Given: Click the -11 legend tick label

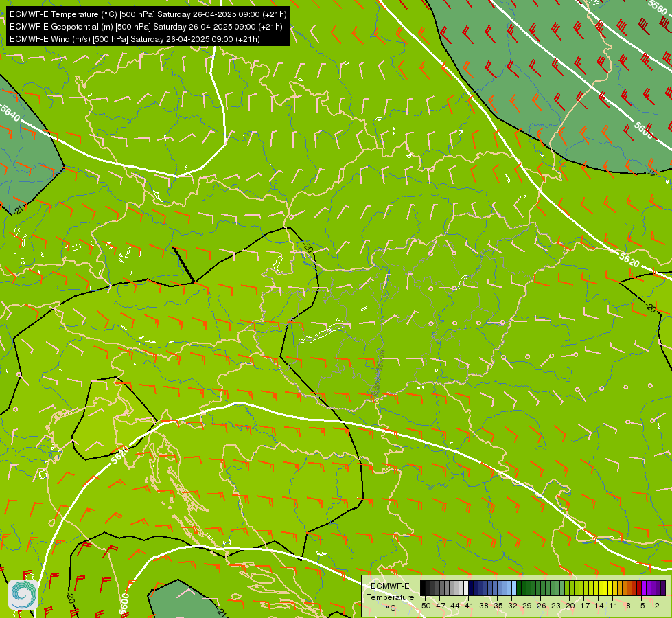Looking at the screenshot, I should [x=612, y=606].
